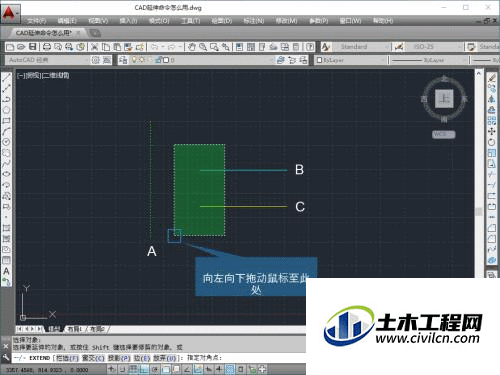Image resolution: width=500 pixels, height=375 pixels.
Task: Choose 窗交(C) option in command line
Action: pos(93,358)
